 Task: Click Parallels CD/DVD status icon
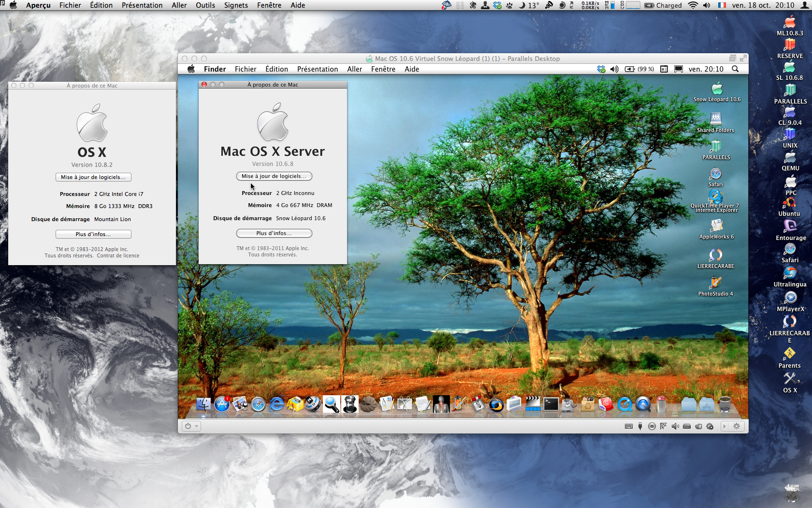tap(652, 426)
